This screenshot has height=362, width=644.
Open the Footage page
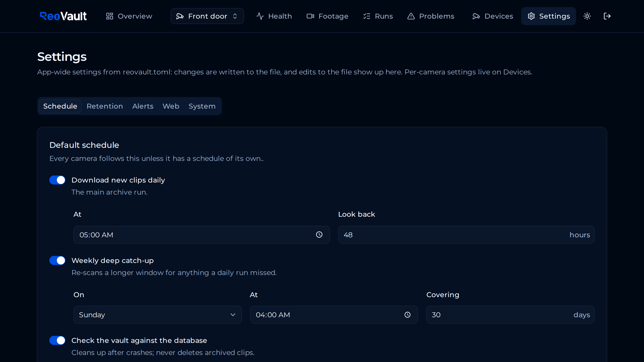327,16
